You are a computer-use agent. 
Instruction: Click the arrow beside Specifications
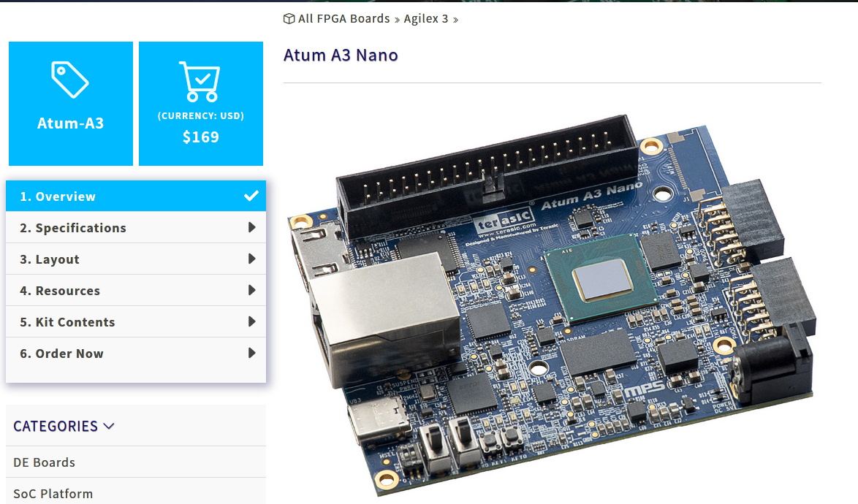pos(251,227)
